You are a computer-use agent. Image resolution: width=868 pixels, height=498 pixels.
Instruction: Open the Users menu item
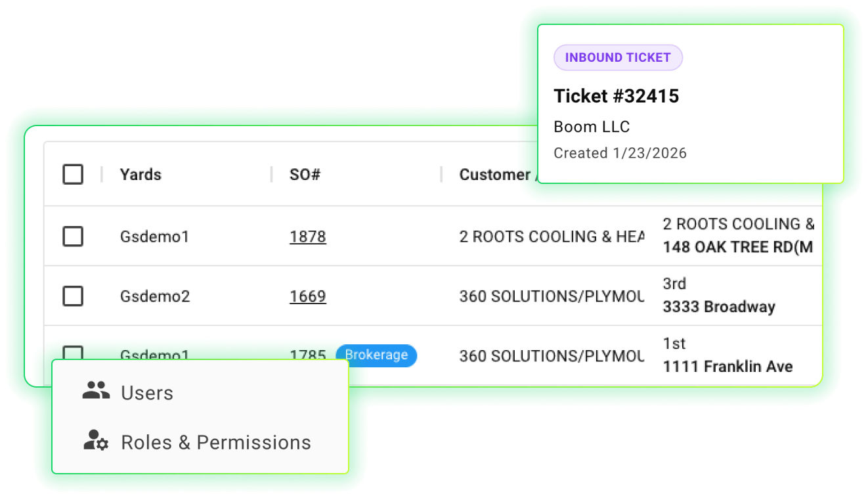click(x=147, y=393)
